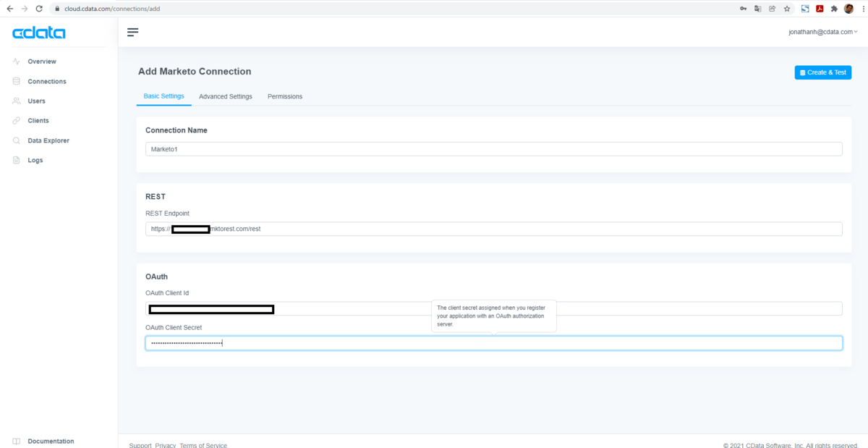This screenshot has height=448, width=868.
Task: Click the REST section heading
Action: pyautogui.click(x=156, y=196)
